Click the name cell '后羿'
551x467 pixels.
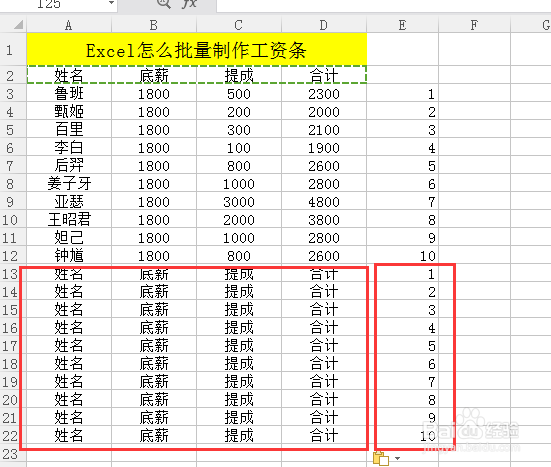coord(69,166)
